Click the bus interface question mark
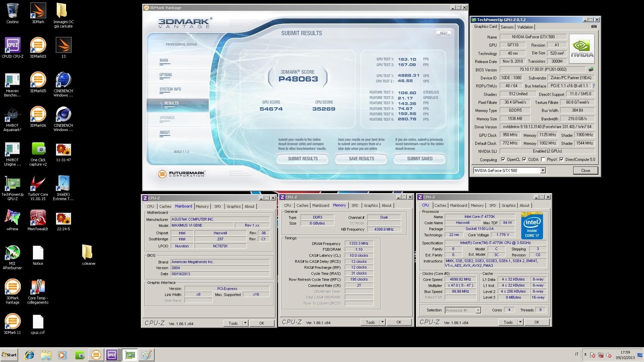 pos(593,86)
